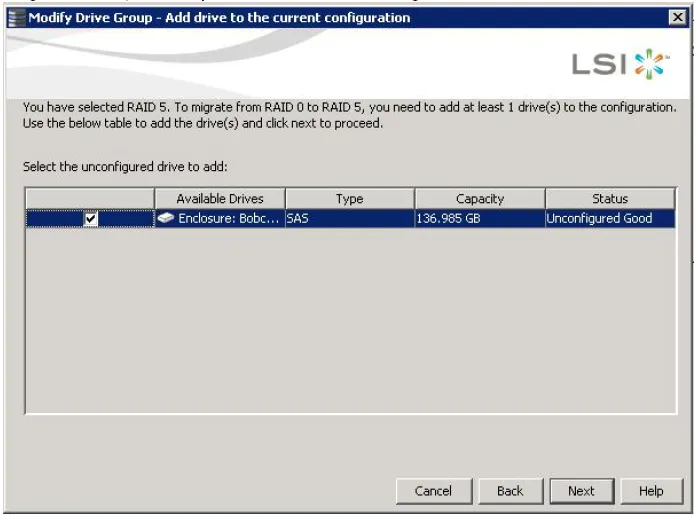This screenshot has width=697, height=516.
Task: Click the Modify Drive Group title bar text
Action: [220, 18]
